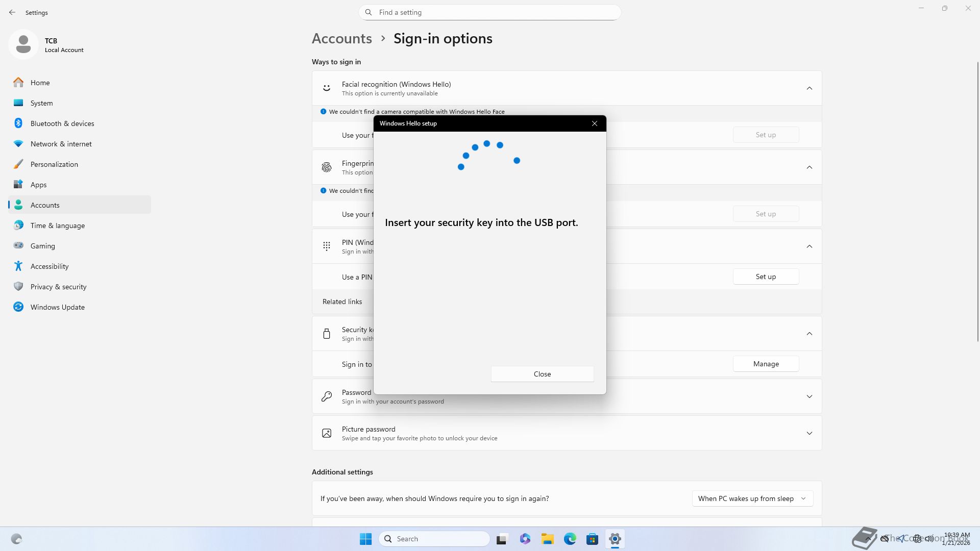
Task: Open Microsoft Edge from taskbar
Action: tap(570, 539)
